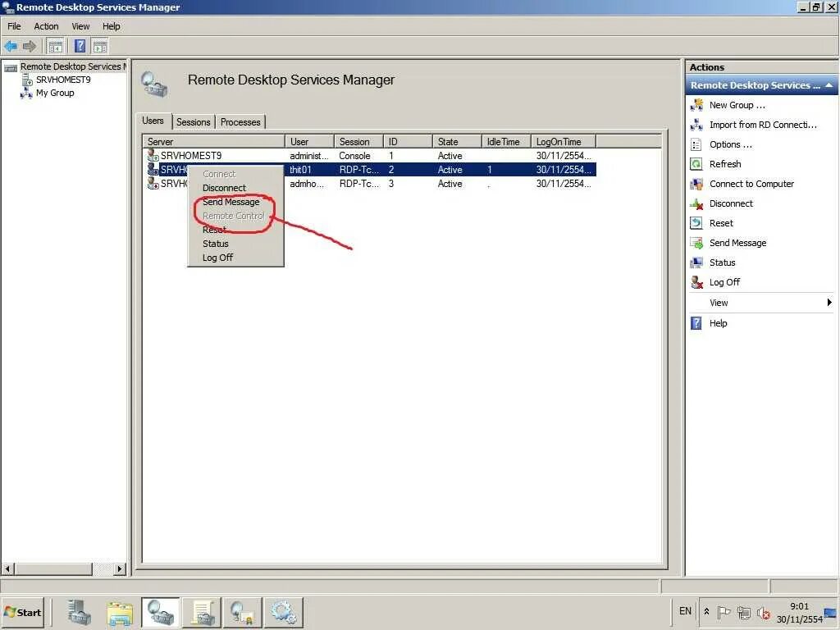Click the green Refresh icon
This screenshot has width=840, height=630.
point(696,164)
